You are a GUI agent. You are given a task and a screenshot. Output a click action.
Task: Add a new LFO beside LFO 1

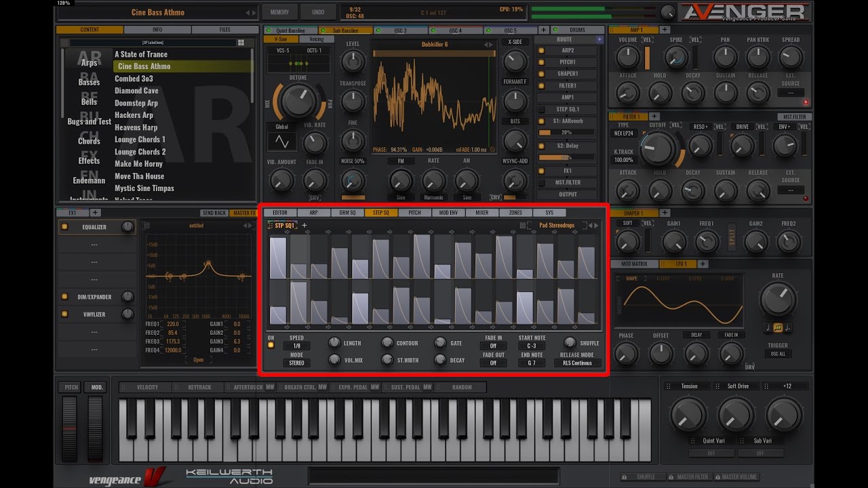[703, 264]
